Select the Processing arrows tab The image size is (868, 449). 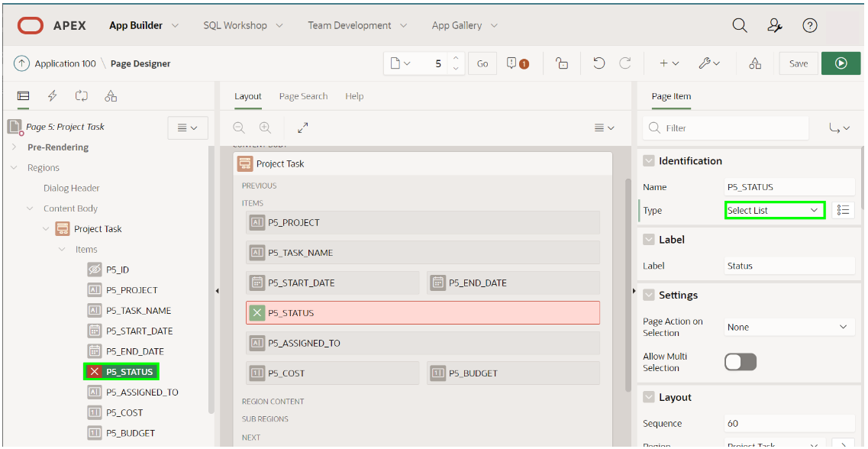pos(82,96)
